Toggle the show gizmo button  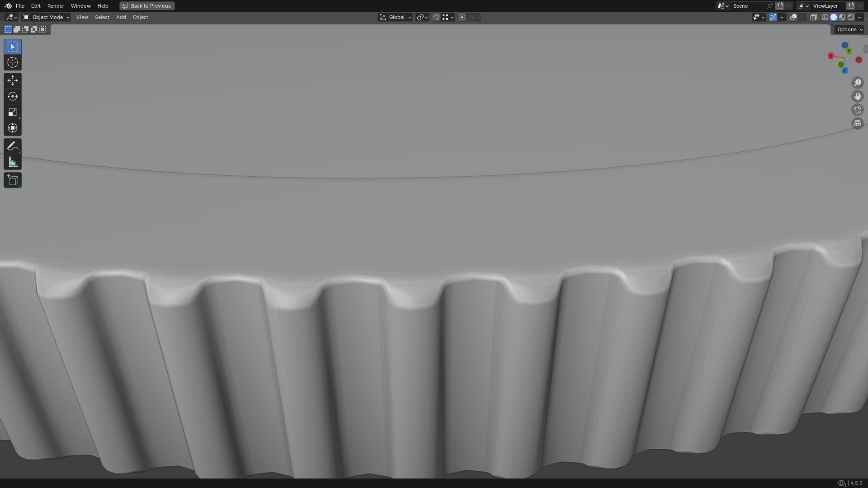(773, 17)
